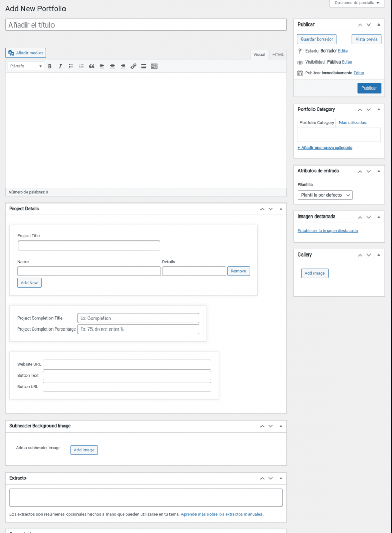Focus the Button Text field
Screen dimensions: 392x533
pyautogui.click(x=126, y=376)
